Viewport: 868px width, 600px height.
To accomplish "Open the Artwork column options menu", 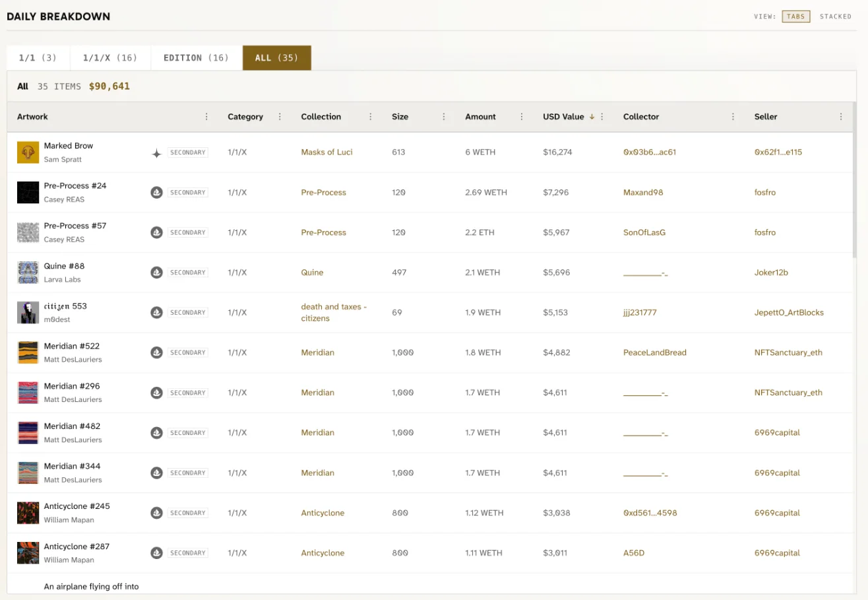I will (x=206, y=117).
